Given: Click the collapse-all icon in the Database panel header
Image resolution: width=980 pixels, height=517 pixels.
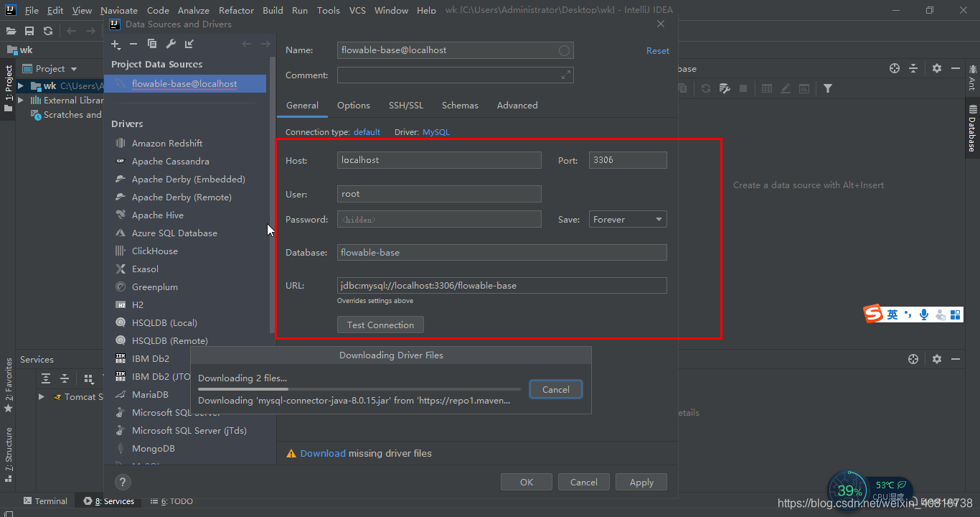Looking at the screenshot, I should 913,68.
